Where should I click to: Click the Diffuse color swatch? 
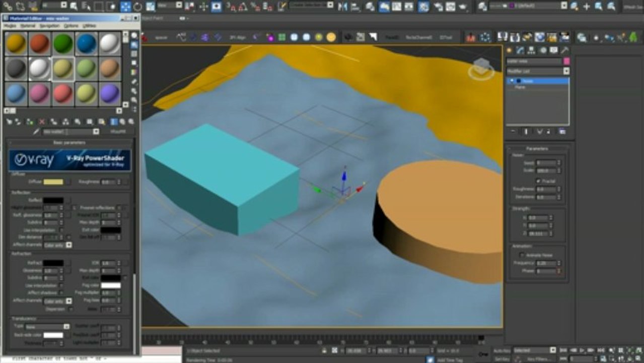coord(53,181)
